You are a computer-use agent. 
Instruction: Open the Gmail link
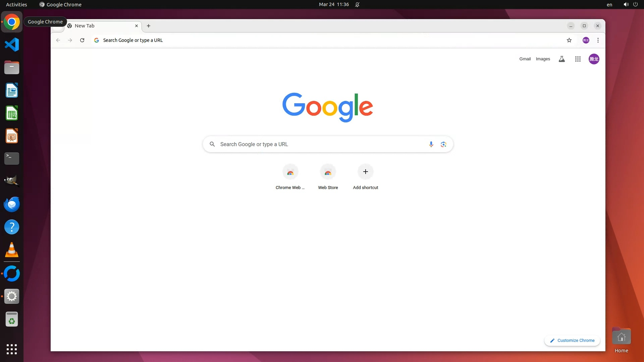525,59
